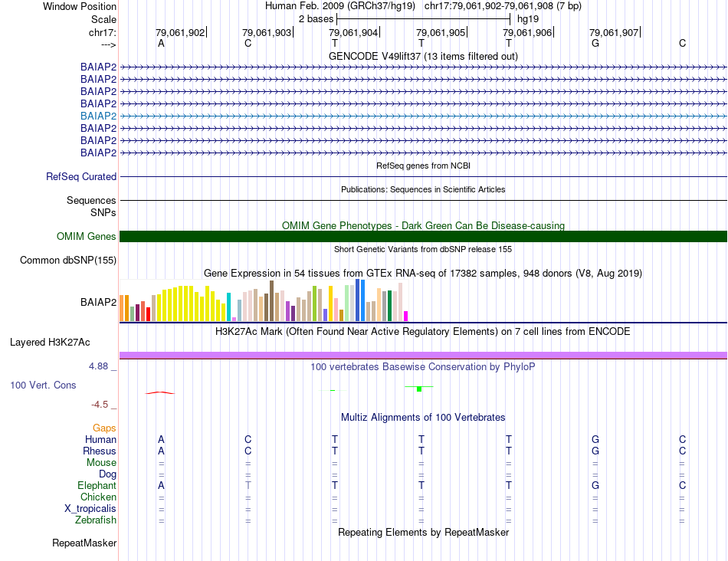
Task: Open the H3K27Ac Mark track title
Action: pyautogui.click(x=423, y=332)
